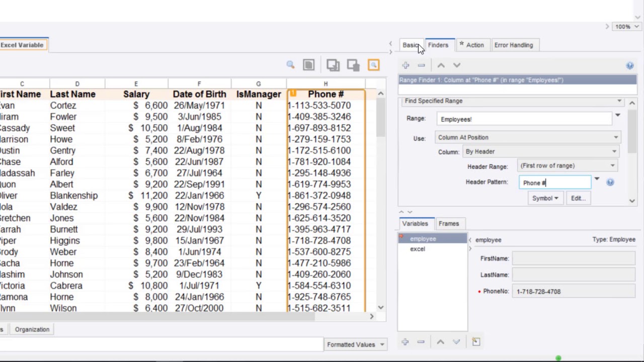Image resolution: width=644 pixels, height=362 pixels.
Task: Remove the range finder with minus icon
Action: (421, 65)
